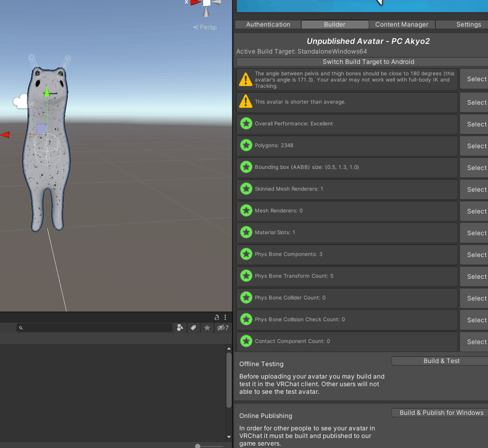The image size is (488, 448).
Task: Click the red X axis move arrow
Action: pyautogui.click(x=5, y=135)
